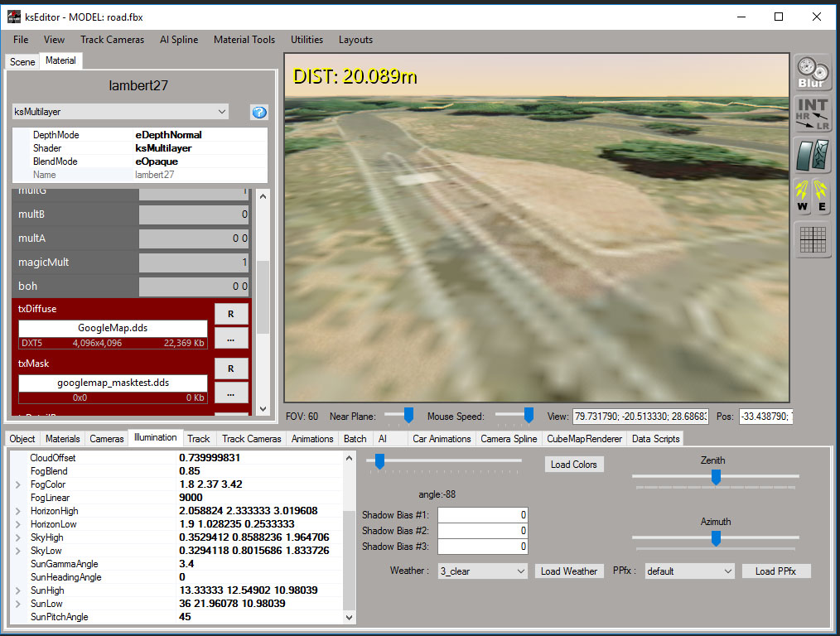Click the glass damage icon in the right toolbar
The height and width of the screenshot is (636, 840).
point(812,155)
